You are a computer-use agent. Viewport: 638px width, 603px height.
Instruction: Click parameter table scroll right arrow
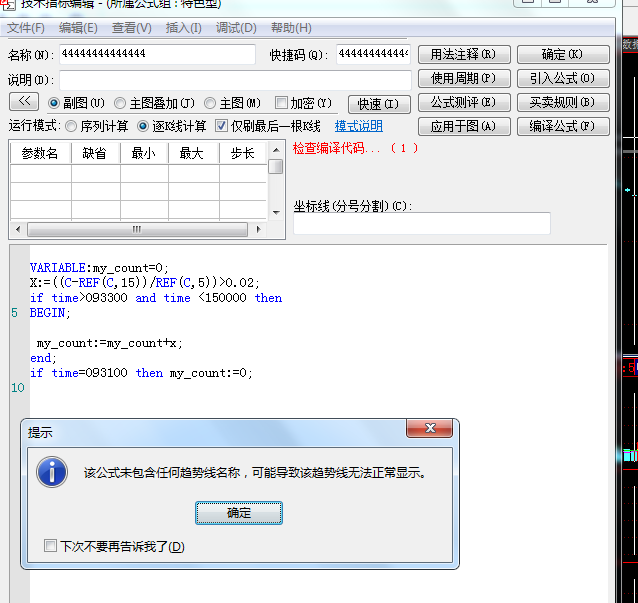point(258,229)
